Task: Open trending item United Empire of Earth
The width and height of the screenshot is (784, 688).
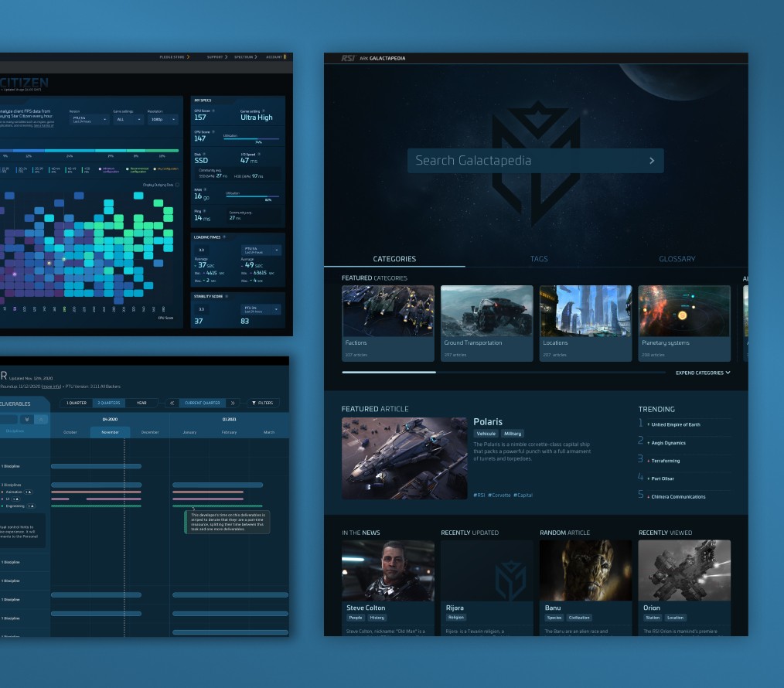Action: 676,424
